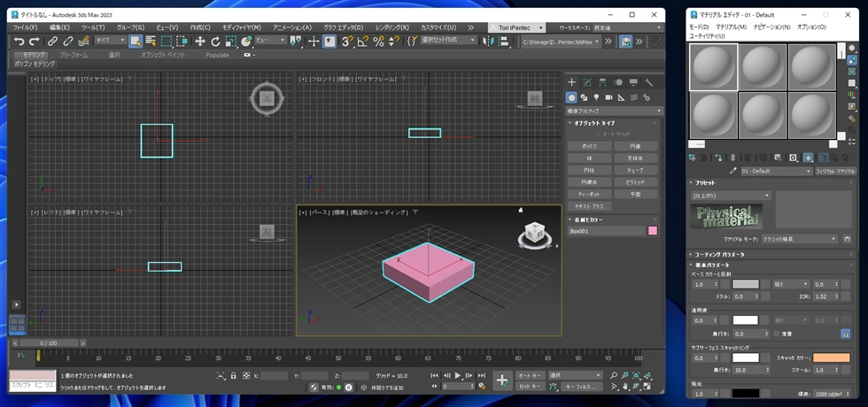Screen dimensions: 868x407
Task: Click the Redo arrow in main toolbar
Action: (x=34, y=41)
